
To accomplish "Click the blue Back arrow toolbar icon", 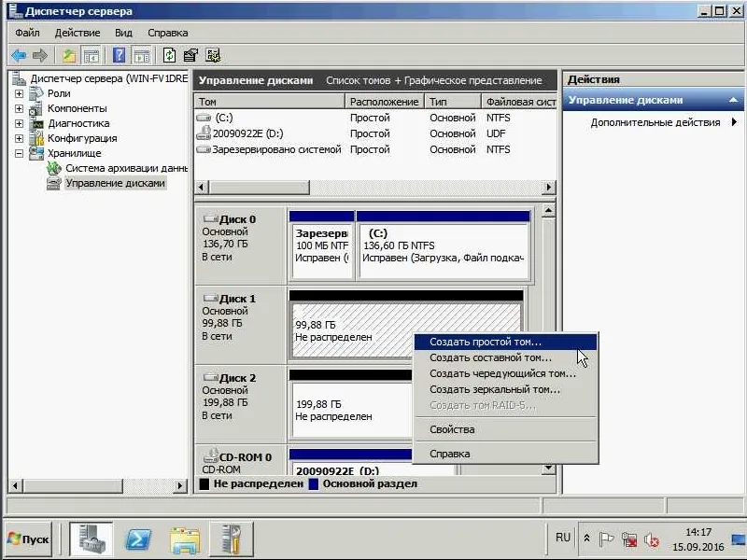I will [x=19, y=56].
